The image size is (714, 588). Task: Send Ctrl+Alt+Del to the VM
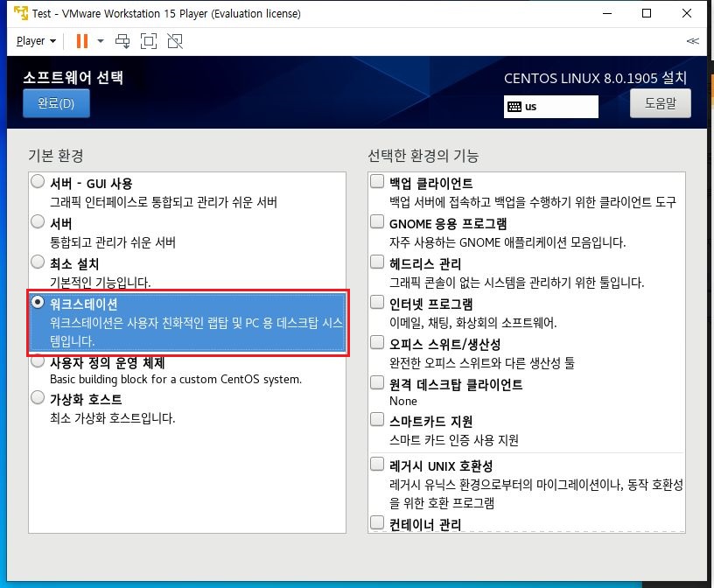[122, 41]
